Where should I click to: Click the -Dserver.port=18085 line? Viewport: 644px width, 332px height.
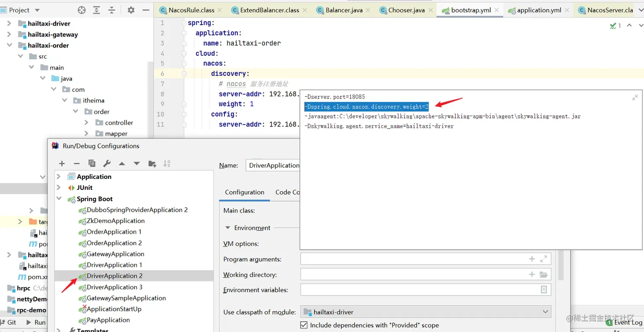tap(335, 97)
